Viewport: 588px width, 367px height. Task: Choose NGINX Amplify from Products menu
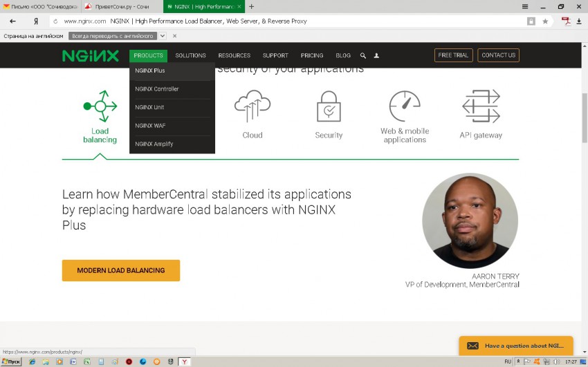[154, 144]
